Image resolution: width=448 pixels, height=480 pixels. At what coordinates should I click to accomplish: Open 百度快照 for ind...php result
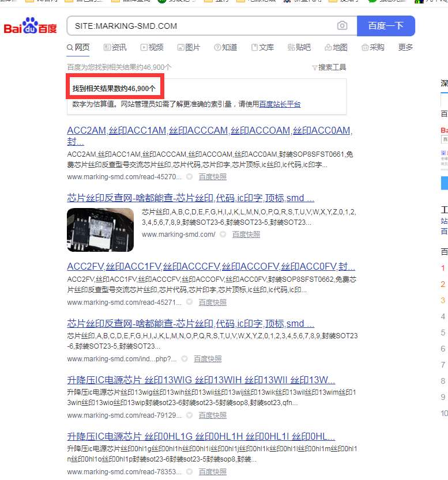tap(208, 359)
